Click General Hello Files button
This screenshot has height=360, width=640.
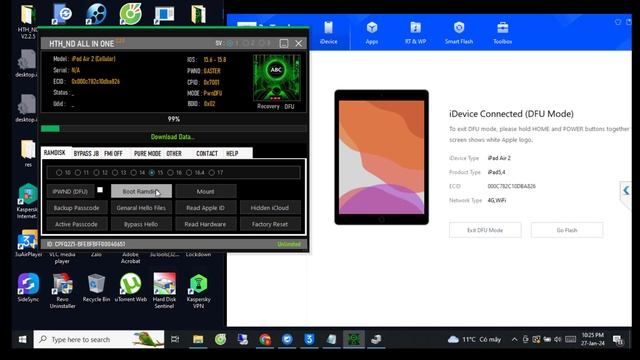click(x=141, y=208)
